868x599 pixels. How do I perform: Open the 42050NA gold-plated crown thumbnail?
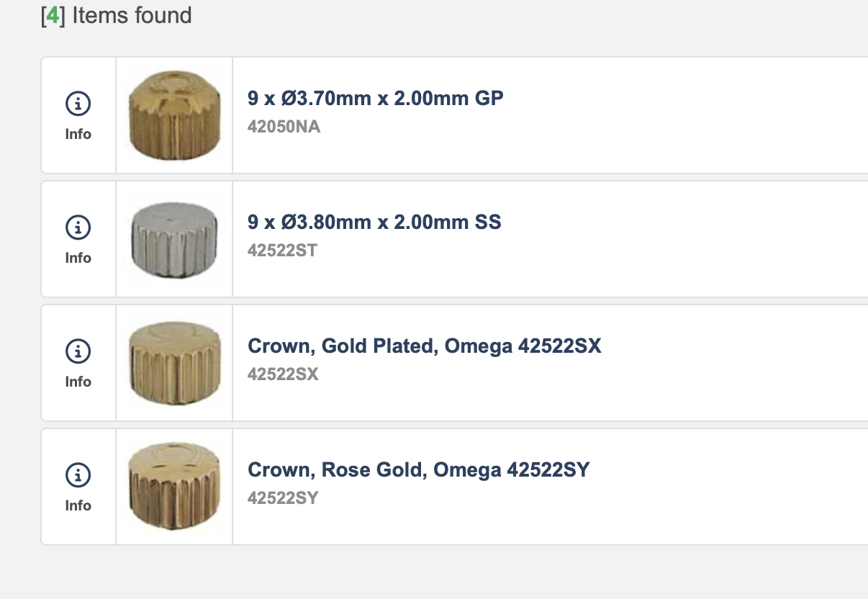tap(174, 115)
